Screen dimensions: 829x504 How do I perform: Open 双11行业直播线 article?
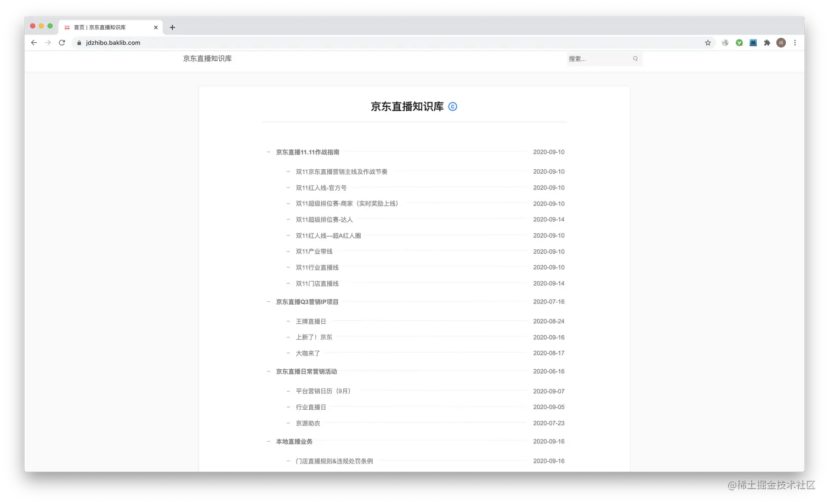317,267
